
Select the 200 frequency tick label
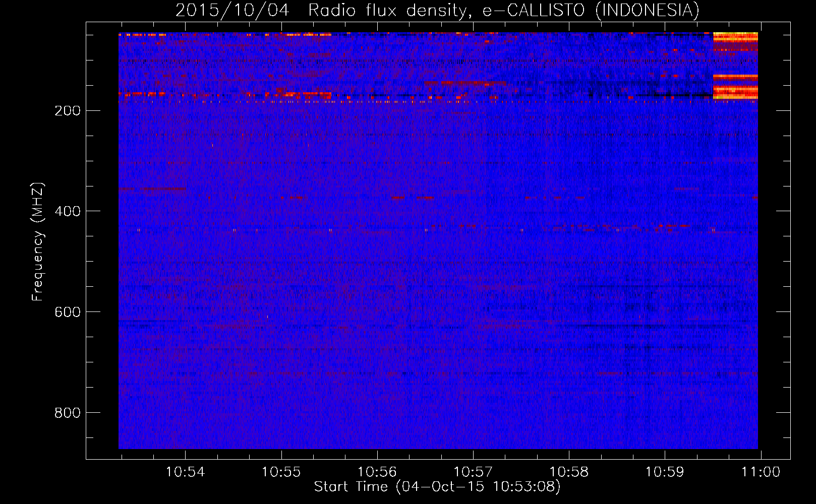[68, 110]
